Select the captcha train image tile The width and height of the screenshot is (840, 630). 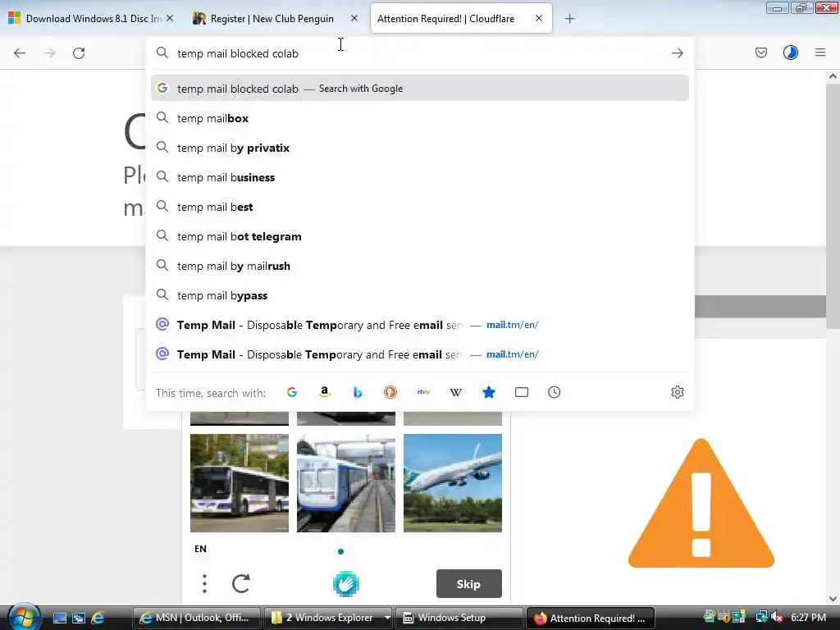pos(346,483)
